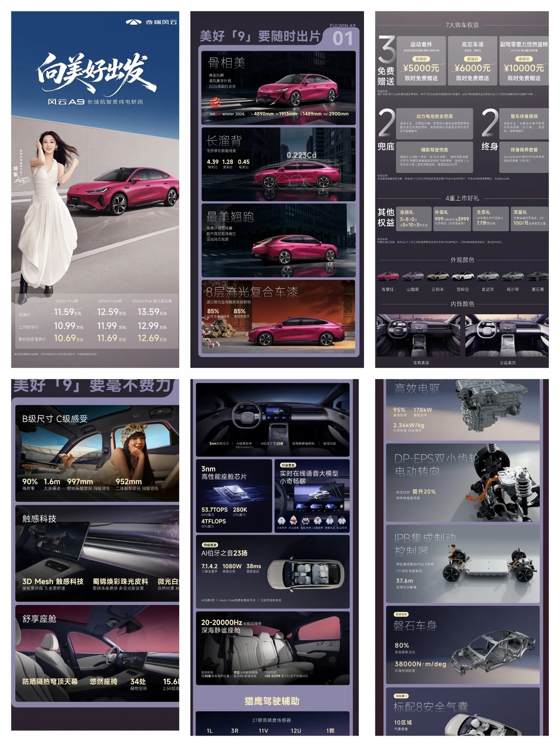Open the 磐石车身 body frame panel

[463, 645]
